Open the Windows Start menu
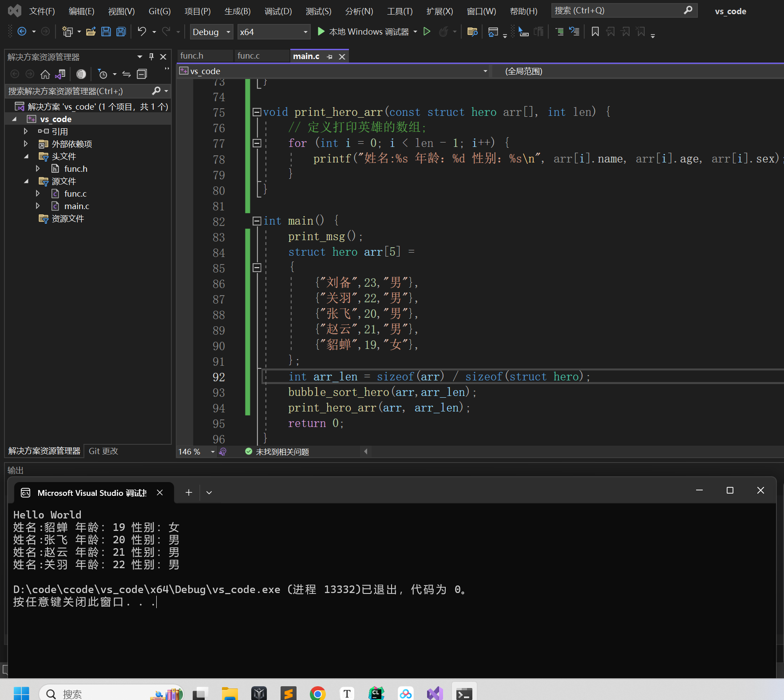784x700 pixels. (x=21, y=693)
